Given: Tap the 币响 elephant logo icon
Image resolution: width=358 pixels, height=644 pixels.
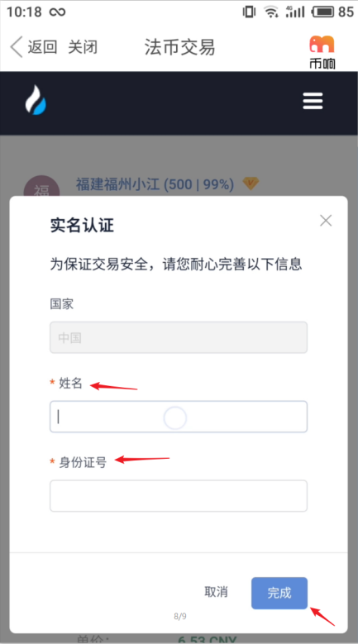Looking at the screenshot, I should [x=322, y=44].
